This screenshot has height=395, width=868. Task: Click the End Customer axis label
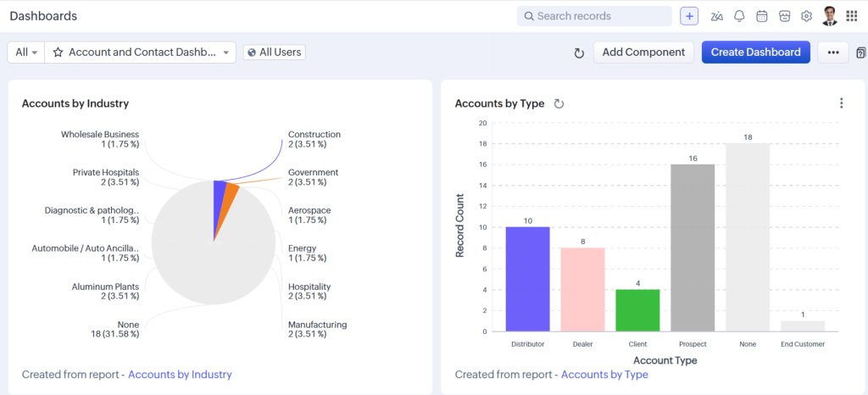pyautogui.click(x=803, y=344)
